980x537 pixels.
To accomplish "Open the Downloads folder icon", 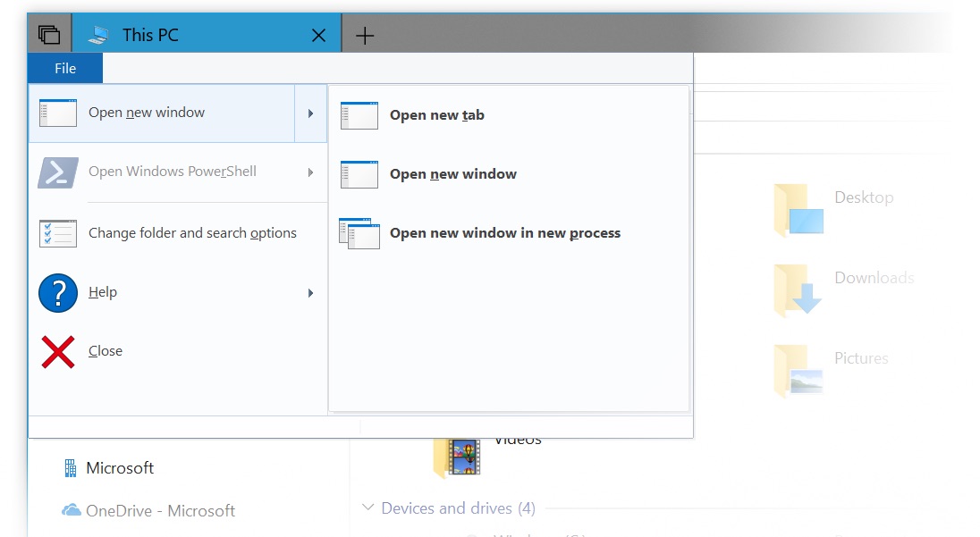I will tap(798, 289).
